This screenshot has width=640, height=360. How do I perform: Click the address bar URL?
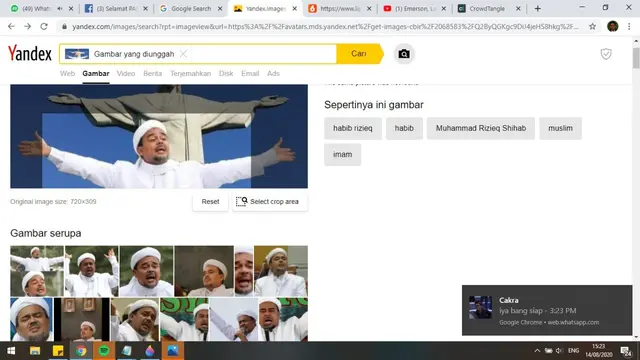pos(325,27)
